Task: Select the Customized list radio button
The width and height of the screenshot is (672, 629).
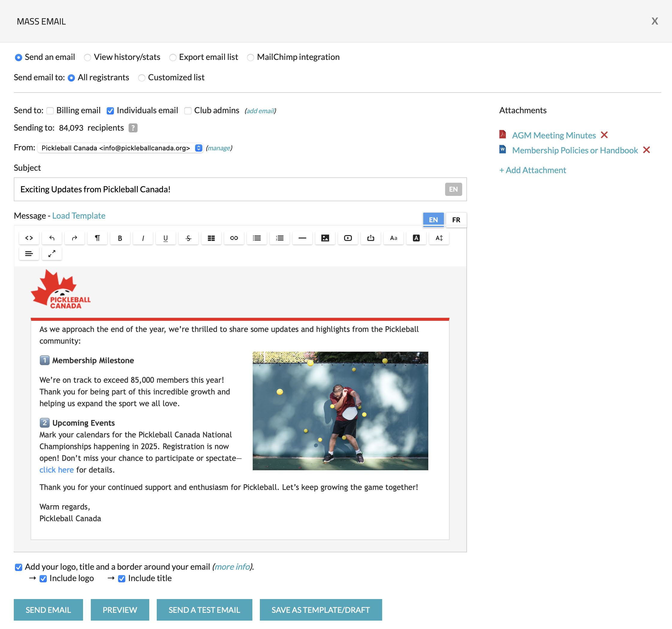Action: (x=142, y=78)
